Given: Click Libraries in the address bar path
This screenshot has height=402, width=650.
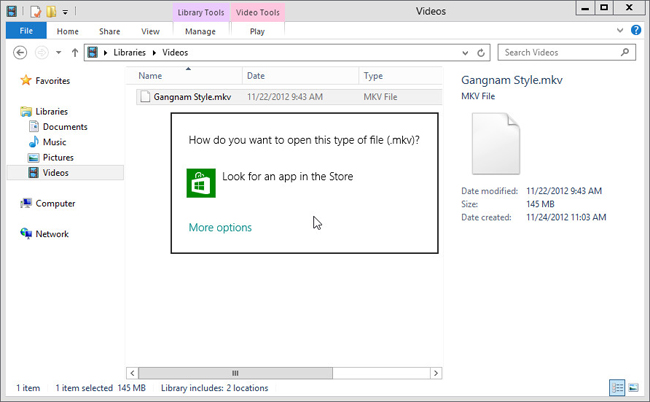Looking at the screenshot, I should coord(129,53).
